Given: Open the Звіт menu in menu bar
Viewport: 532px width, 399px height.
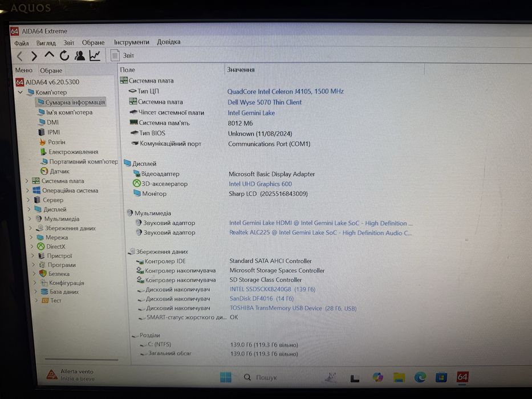Looking at the screenshot, I should (69, 43).
